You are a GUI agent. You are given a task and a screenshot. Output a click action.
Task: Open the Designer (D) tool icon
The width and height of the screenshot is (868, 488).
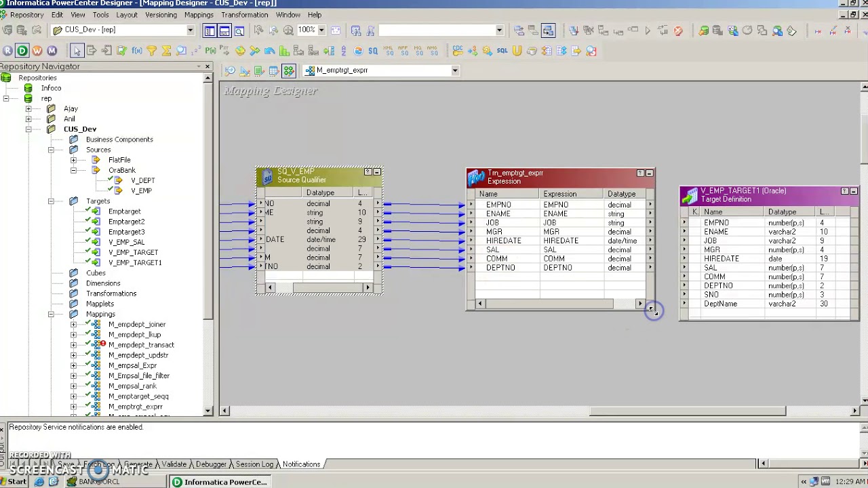pos(22,51)
